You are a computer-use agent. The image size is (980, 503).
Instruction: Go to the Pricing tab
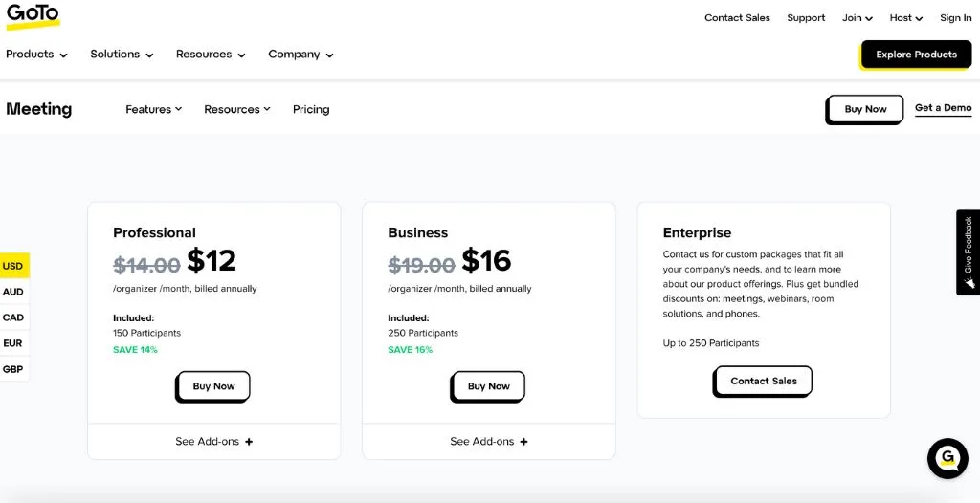pos(311,110)
